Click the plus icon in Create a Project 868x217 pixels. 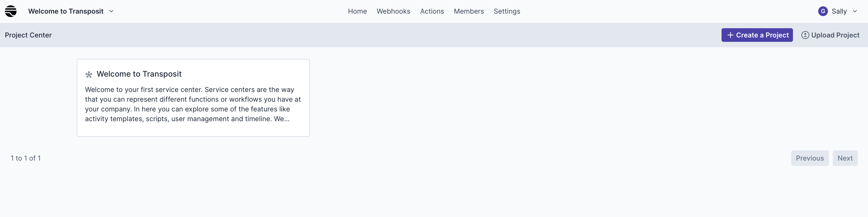tap(730, 35)
